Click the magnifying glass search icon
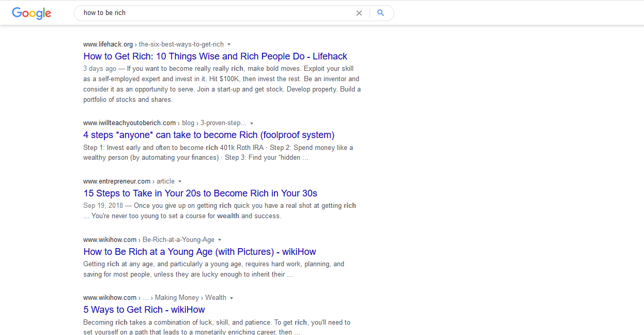Viewport: 644px width, 335px height. pyautogui.click(x=381, y=13)
